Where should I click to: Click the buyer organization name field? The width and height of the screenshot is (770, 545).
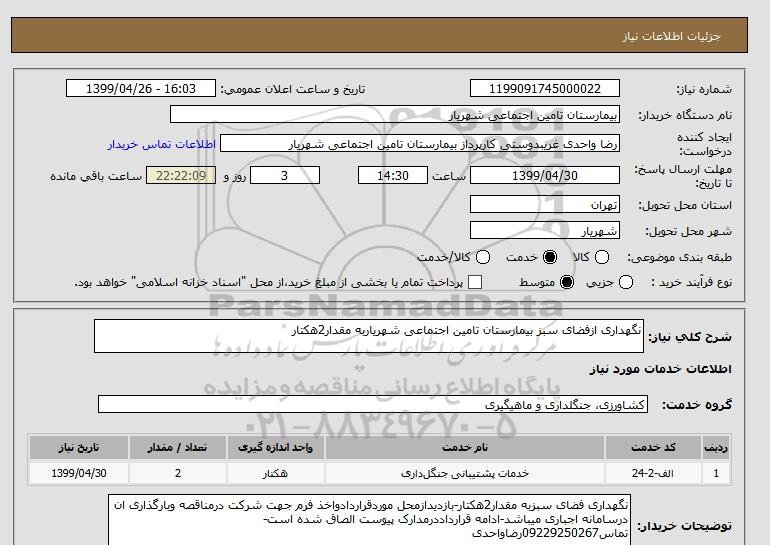395,114
